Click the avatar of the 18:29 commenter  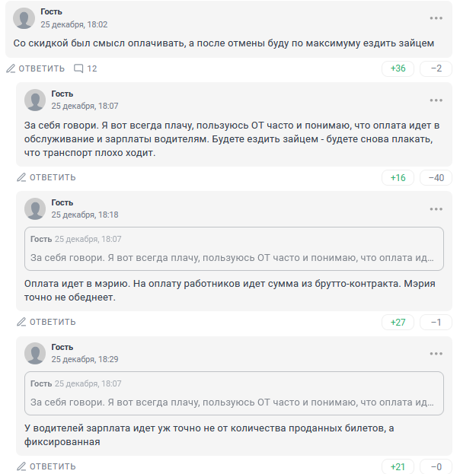35,353
